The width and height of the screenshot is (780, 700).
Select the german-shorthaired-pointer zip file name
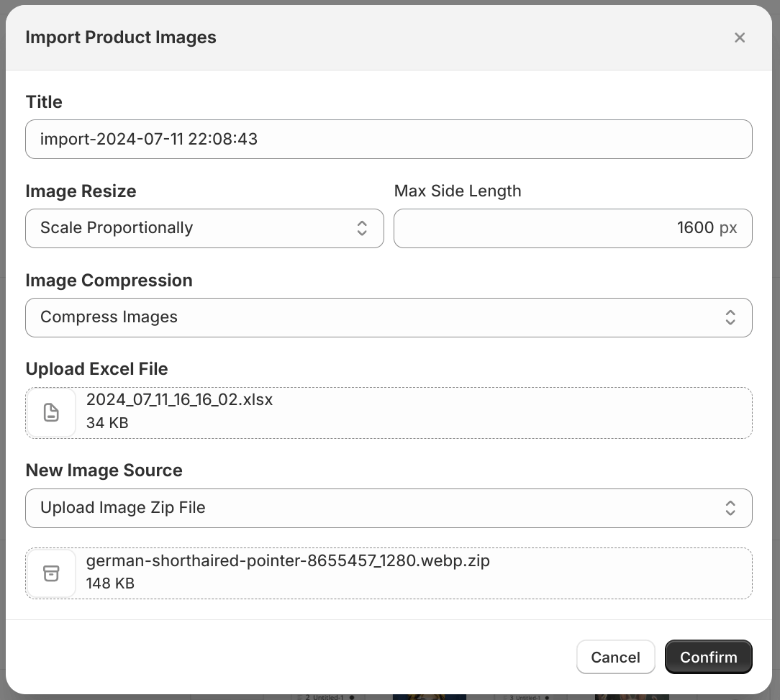[288, 560]
